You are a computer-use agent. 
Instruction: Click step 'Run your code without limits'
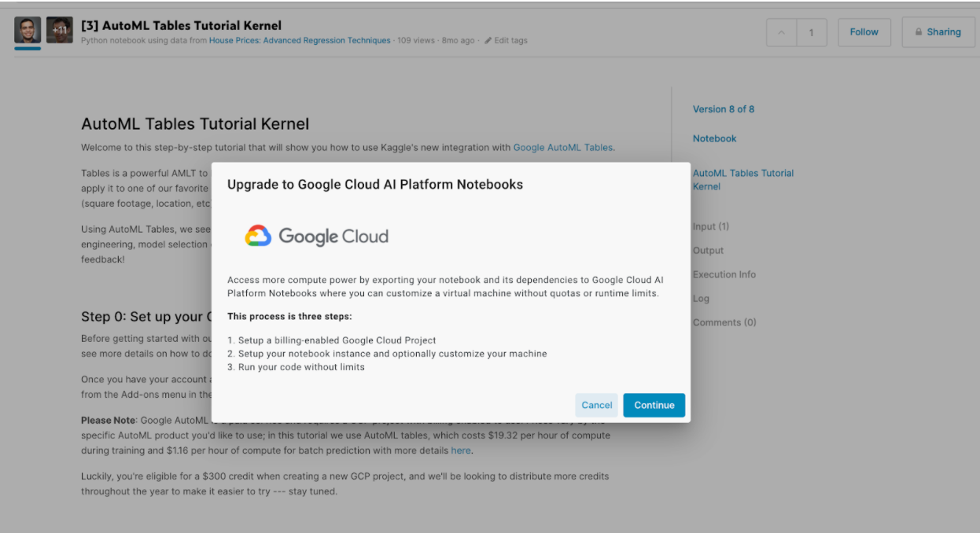(x=301, y=367)
